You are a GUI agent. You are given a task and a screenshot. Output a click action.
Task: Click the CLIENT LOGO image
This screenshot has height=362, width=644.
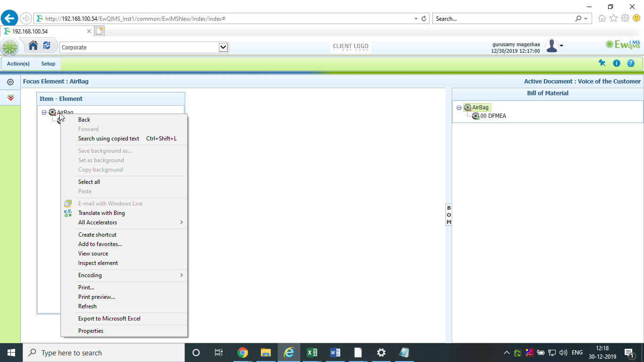351,47
